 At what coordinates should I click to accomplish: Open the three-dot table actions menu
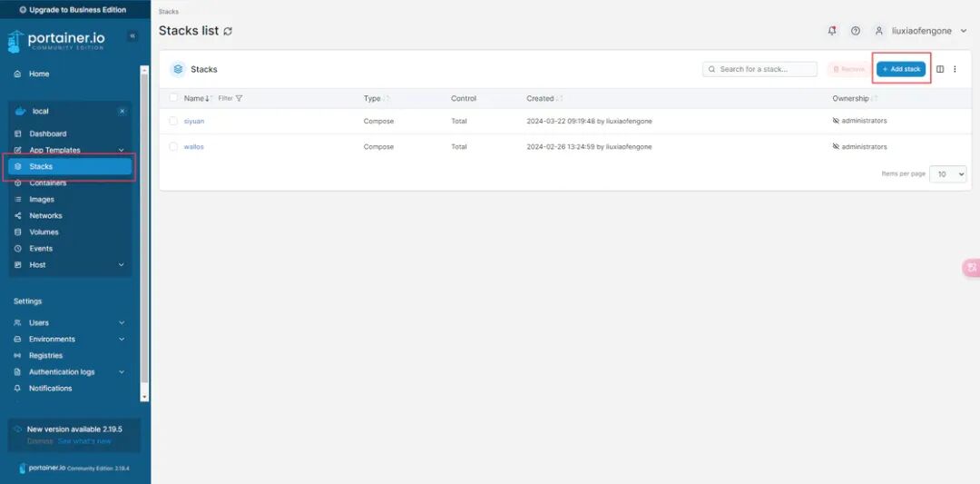click(955, 69)
